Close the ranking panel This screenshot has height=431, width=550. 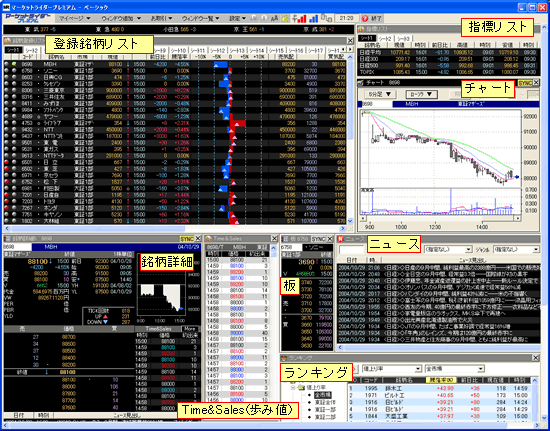click(x=536, y=358)
